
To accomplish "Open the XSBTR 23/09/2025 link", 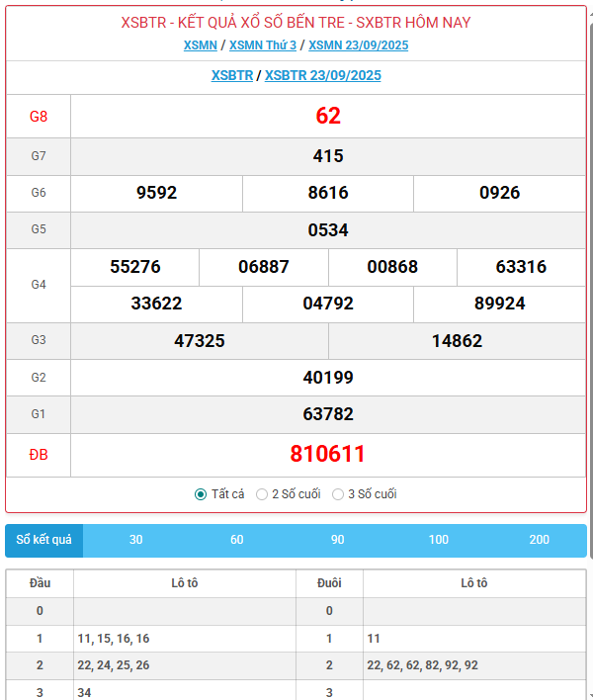I will (x=322, y=75).
